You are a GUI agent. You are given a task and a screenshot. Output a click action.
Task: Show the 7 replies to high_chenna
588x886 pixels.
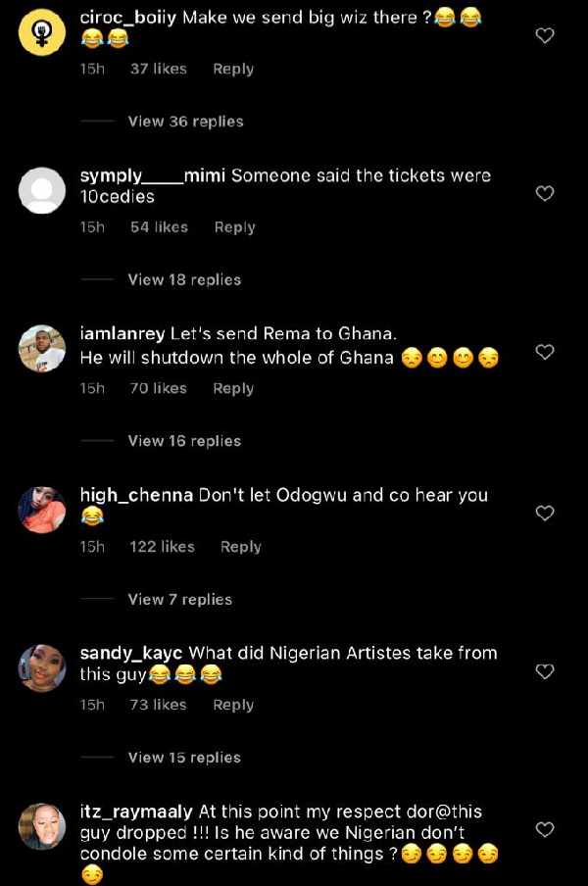tap(178, 599)
